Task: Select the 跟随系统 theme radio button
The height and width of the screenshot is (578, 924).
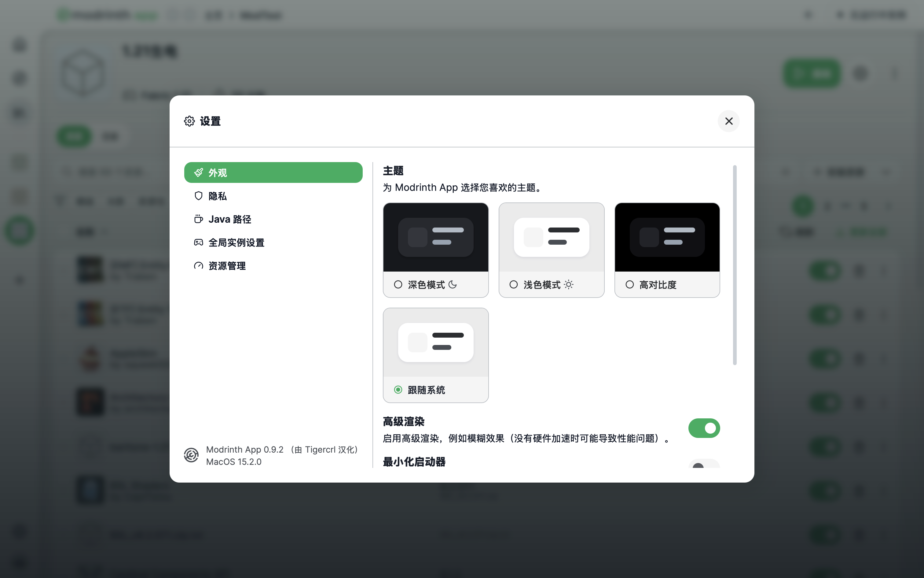Action: click(x=398, y=390)
